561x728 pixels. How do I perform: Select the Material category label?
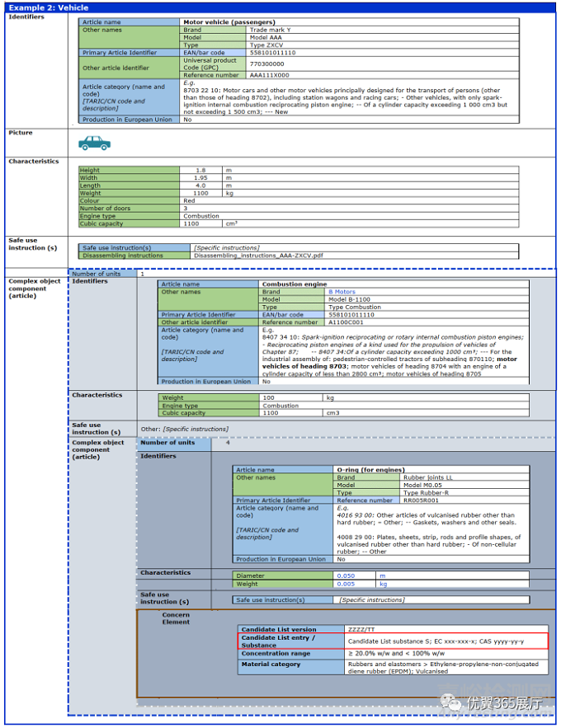(271, 665)
